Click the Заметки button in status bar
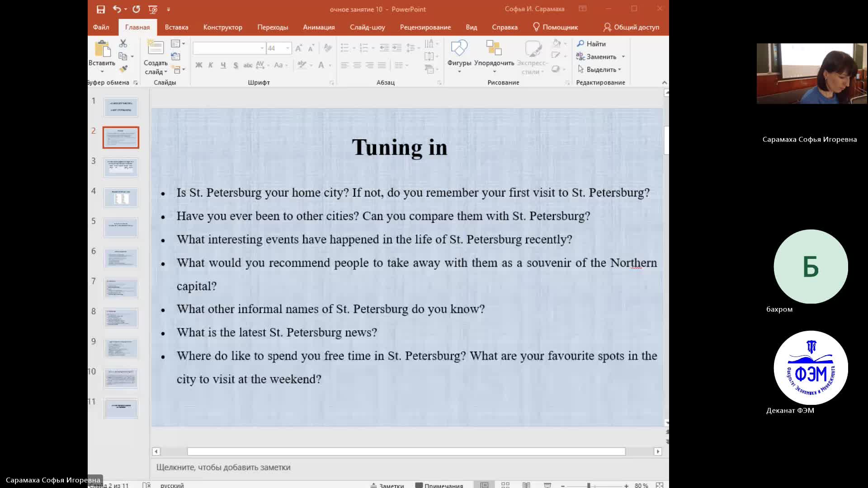The width and height of the screenshot is (868, 488). coord(387,485)
